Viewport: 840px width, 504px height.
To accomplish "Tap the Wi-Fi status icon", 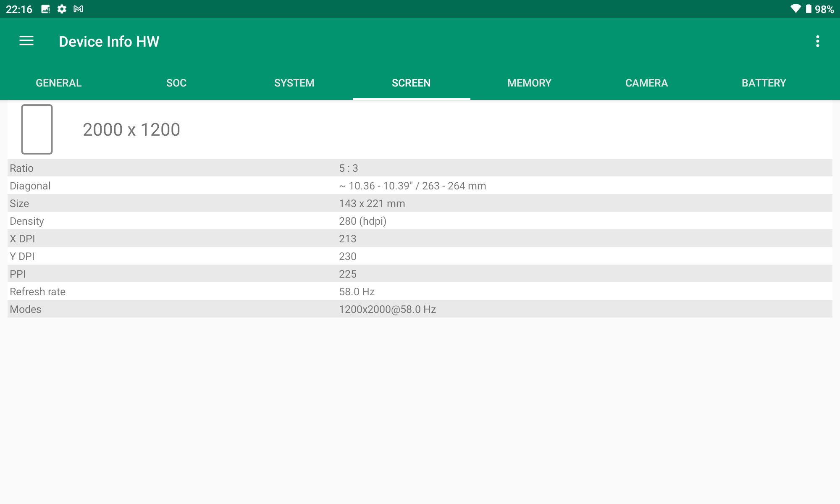I will [x=795, y=9].
